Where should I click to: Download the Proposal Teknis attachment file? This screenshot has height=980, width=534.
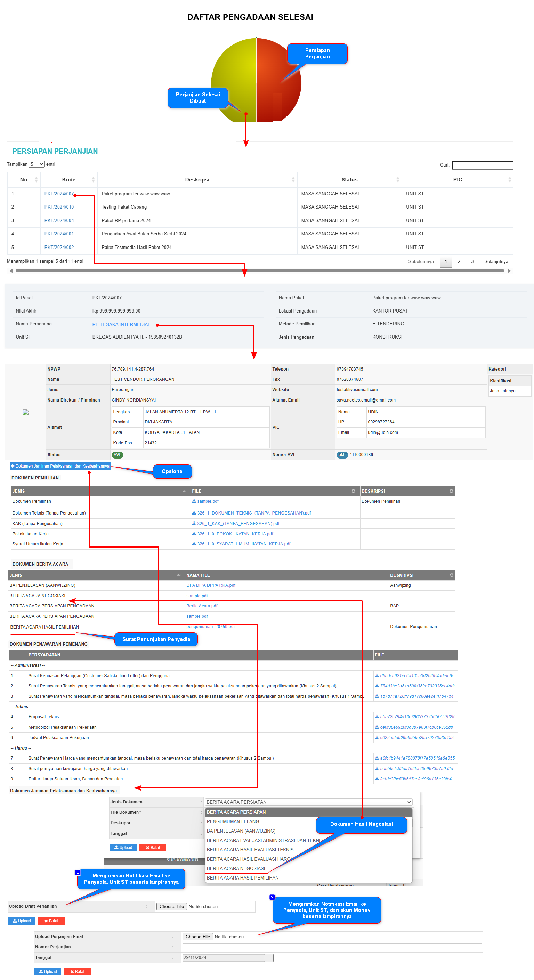tap(417, 716)
